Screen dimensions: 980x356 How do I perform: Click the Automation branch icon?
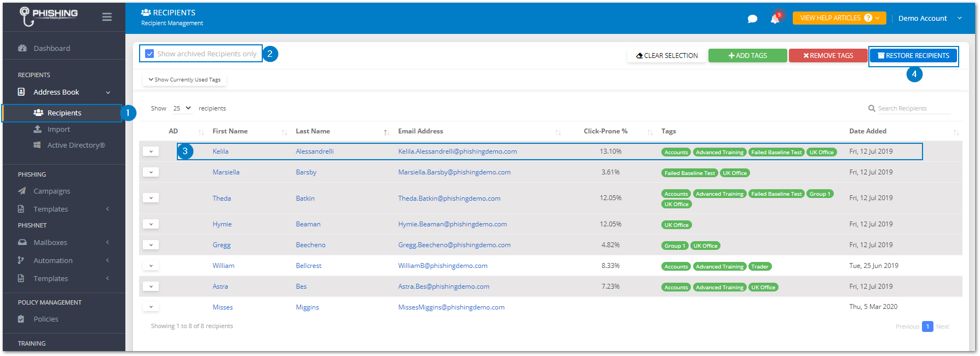tap(21, 260)
